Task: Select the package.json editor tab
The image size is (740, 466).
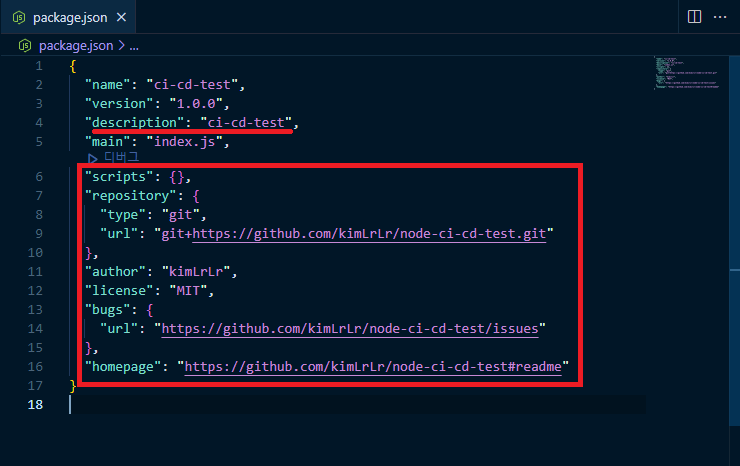Action: (68, 17)
